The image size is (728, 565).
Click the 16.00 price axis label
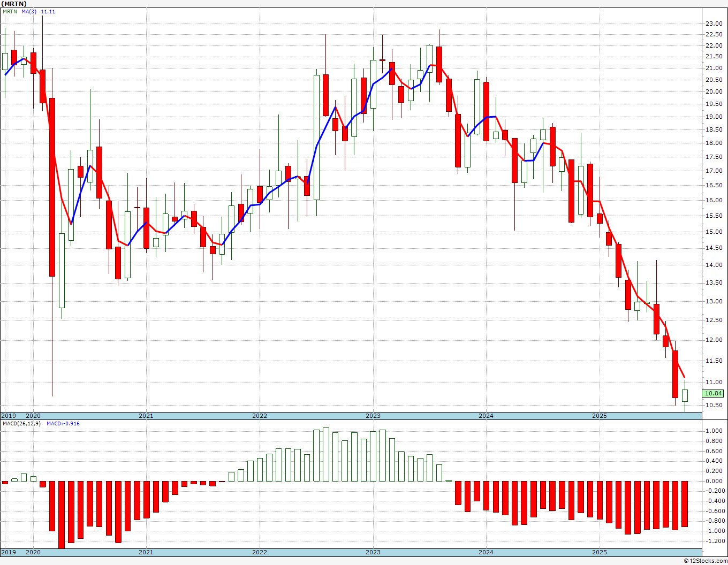714,200
